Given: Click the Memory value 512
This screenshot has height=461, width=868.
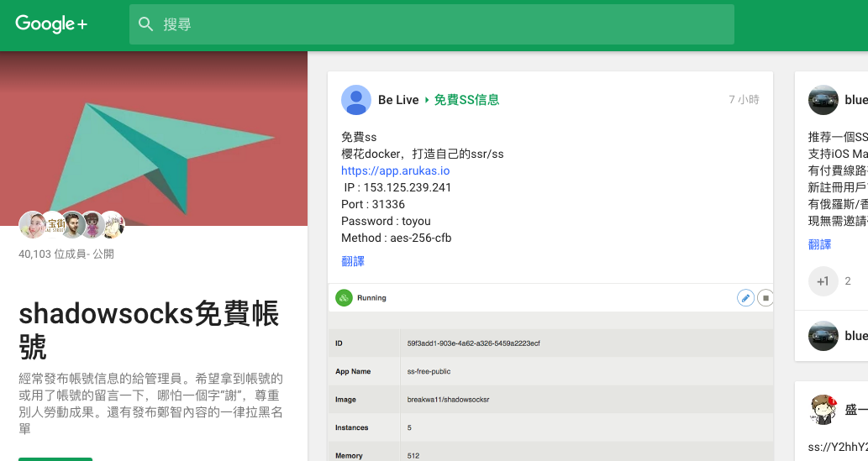Looking at the screenshot, I should coord(413,456).
